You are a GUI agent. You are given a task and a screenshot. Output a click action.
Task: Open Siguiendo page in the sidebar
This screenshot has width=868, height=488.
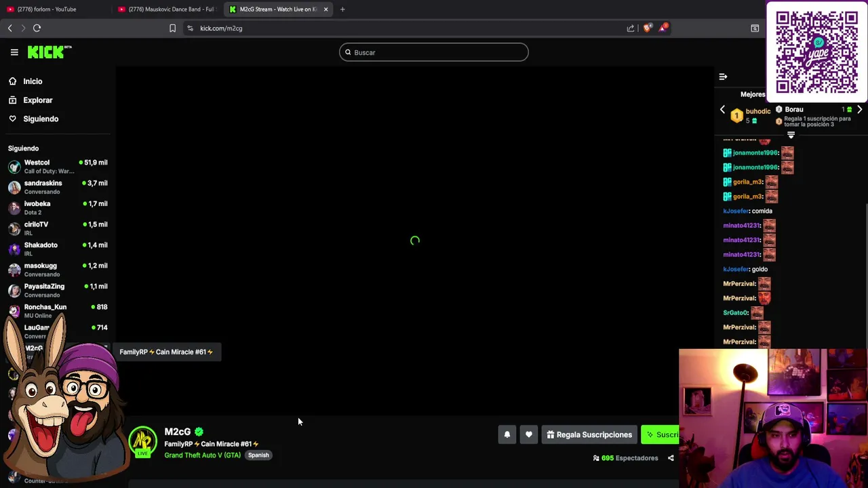pyautogui.click(x=41, y=119)
